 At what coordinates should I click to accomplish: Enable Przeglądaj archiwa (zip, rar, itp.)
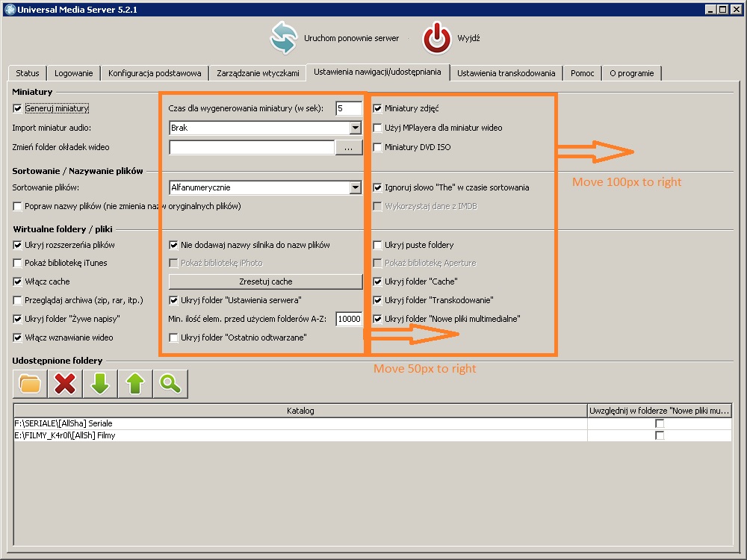18,300
